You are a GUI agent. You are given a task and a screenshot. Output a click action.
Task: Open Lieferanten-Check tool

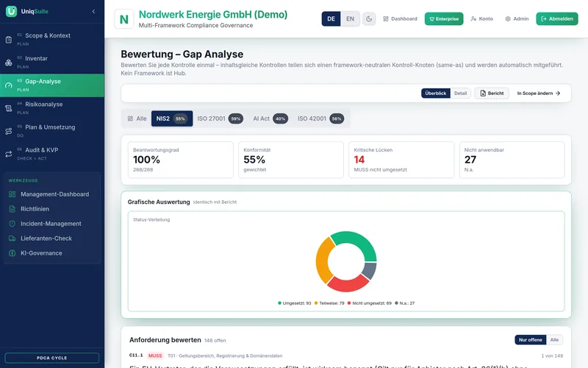tap(52, 238)
